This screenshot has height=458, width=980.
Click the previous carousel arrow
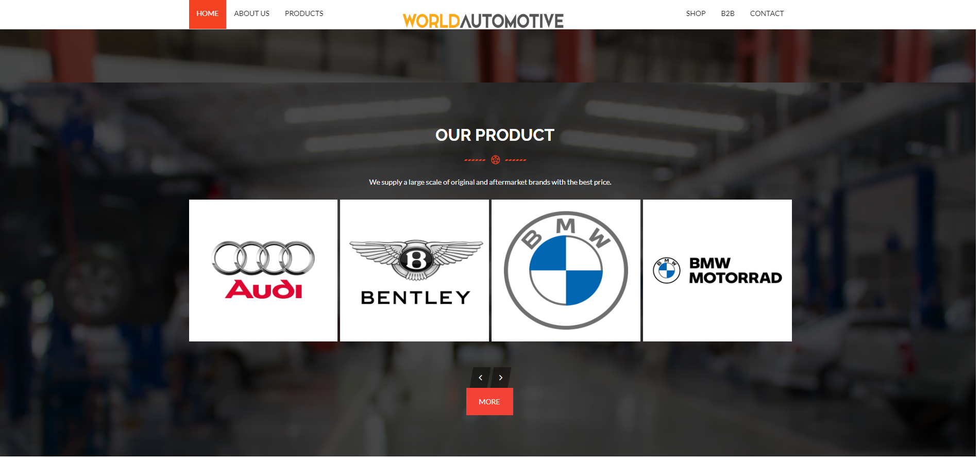480,378
